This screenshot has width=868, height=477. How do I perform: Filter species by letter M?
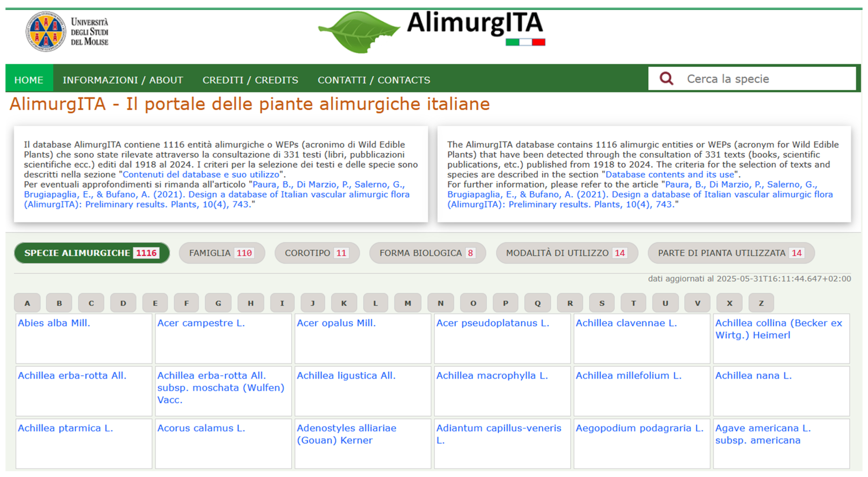pyautogui.click(x=407, y=303)
